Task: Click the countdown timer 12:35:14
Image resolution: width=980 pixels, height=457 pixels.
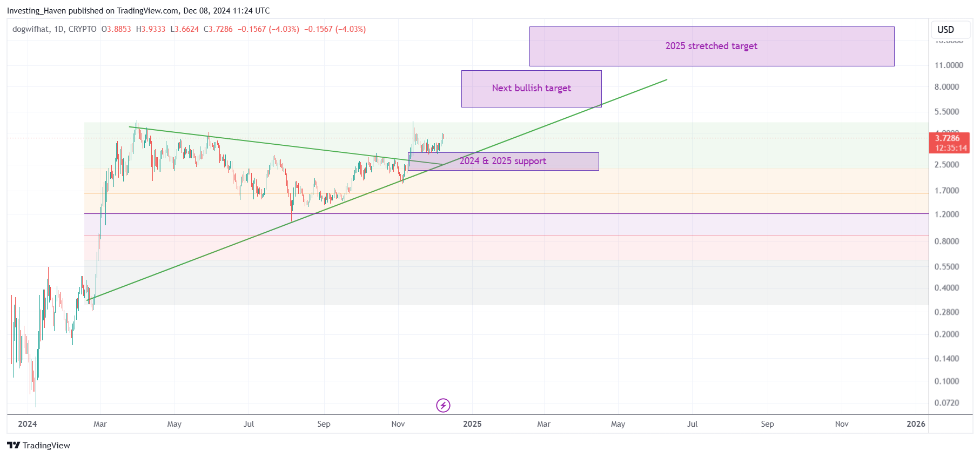Action: pos(951,148)
